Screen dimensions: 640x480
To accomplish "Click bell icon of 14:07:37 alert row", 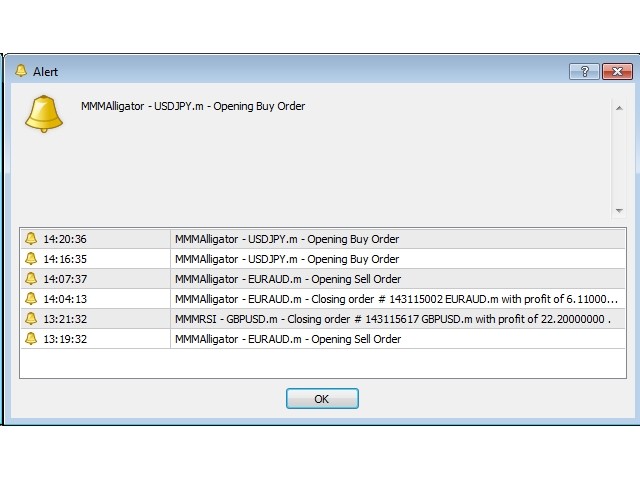I will click(x=31, y=278).
